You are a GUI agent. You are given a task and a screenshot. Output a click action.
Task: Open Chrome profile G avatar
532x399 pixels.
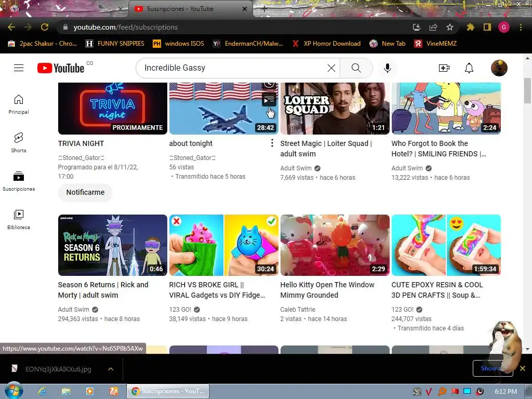tap(504, 27)
